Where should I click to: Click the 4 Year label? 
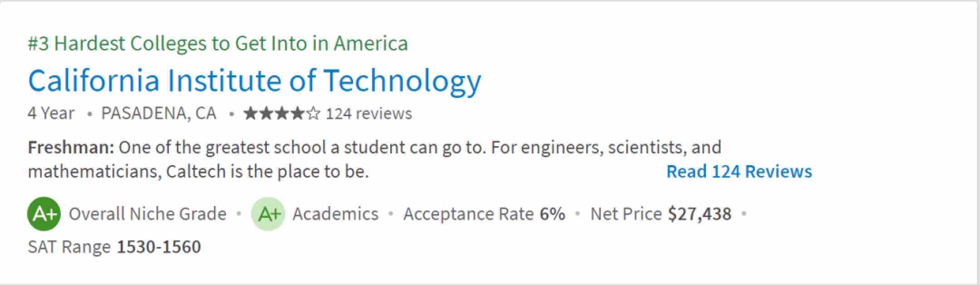[x=51, y=113]
